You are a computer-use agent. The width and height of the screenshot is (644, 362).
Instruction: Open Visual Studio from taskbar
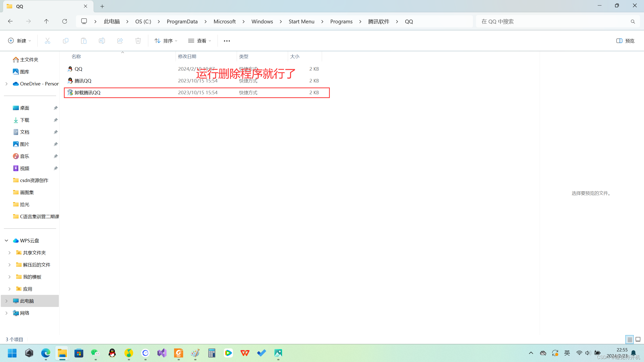162,353
